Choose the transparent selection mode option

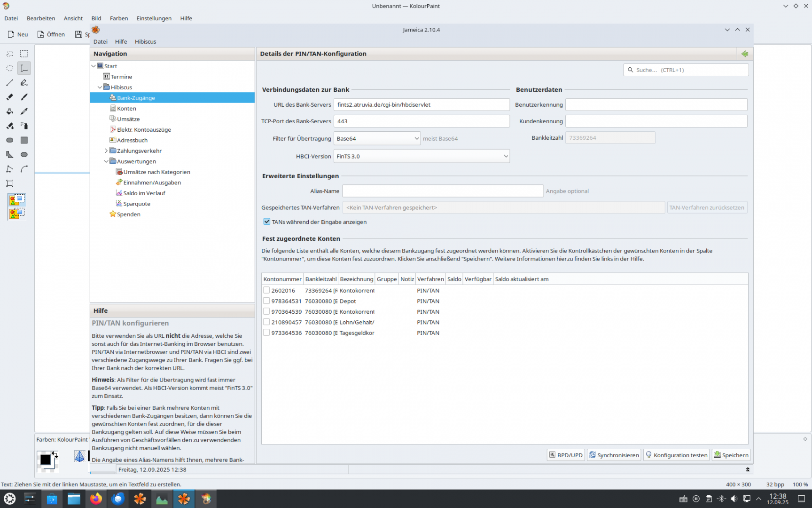[x=16, y=214]
